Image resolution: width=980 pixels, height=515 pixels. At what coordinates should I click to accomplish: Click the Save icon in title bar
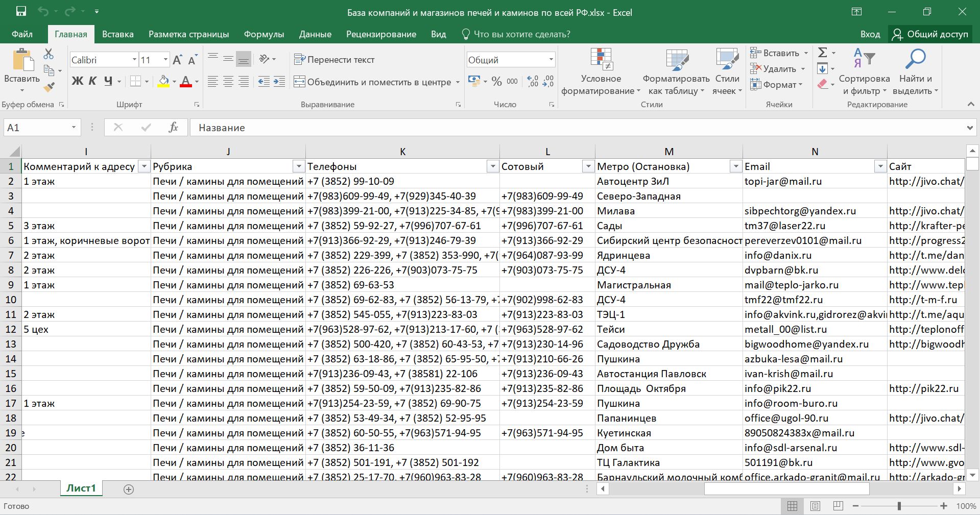[21, 12]
